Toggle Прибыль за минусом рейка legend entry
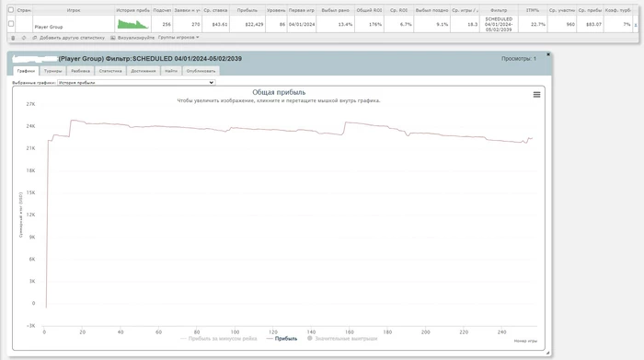644x360 pixels. pyautogui.click(x=219, y=339)
